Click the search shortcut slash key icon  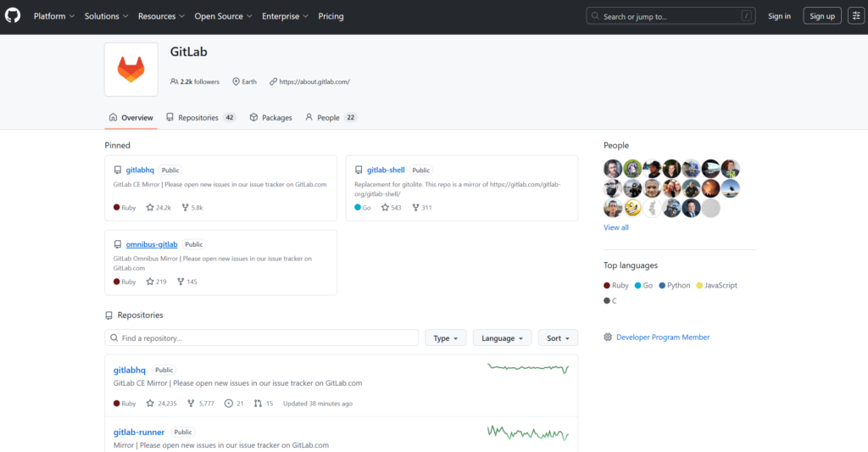746,16
